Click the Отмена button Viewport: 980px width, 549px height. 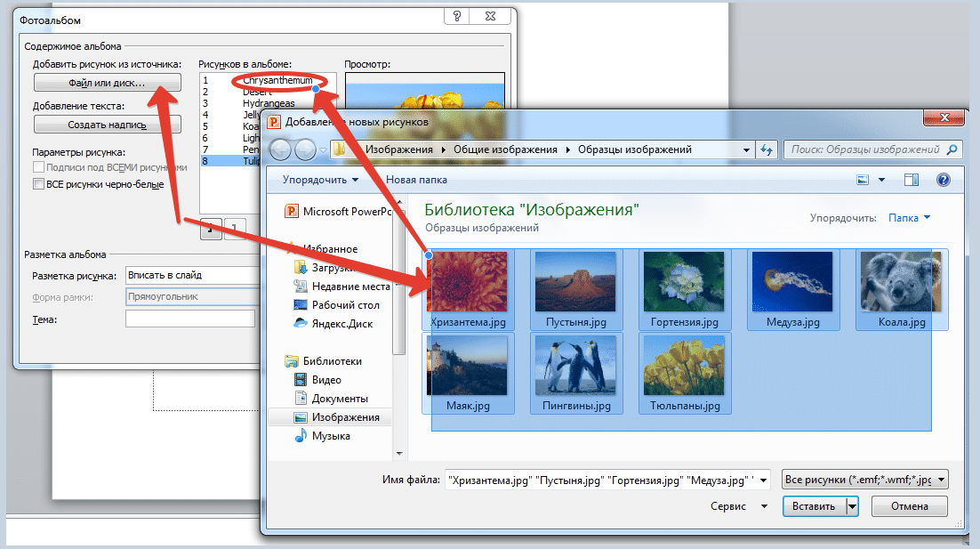pos(910,506)
